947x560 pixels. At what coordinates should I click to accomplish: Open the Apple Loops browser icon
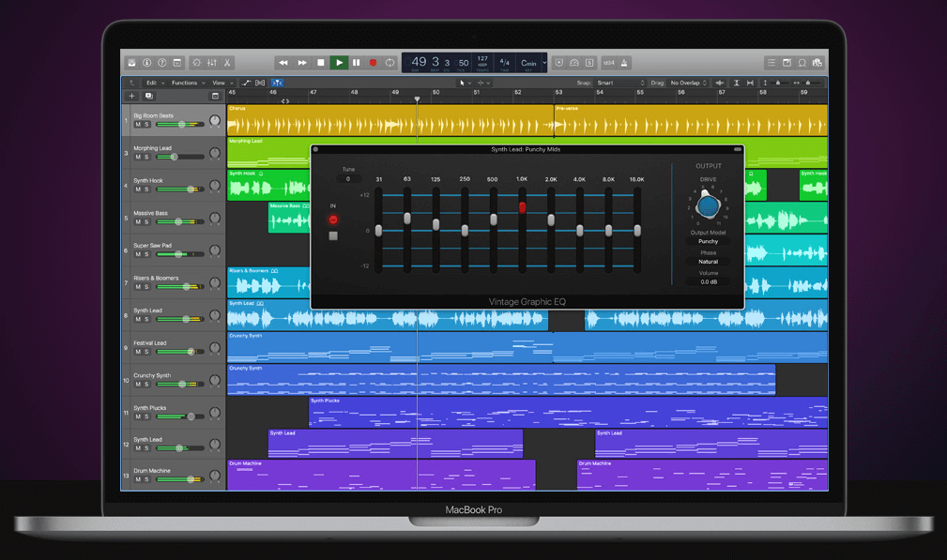[802, 62]
